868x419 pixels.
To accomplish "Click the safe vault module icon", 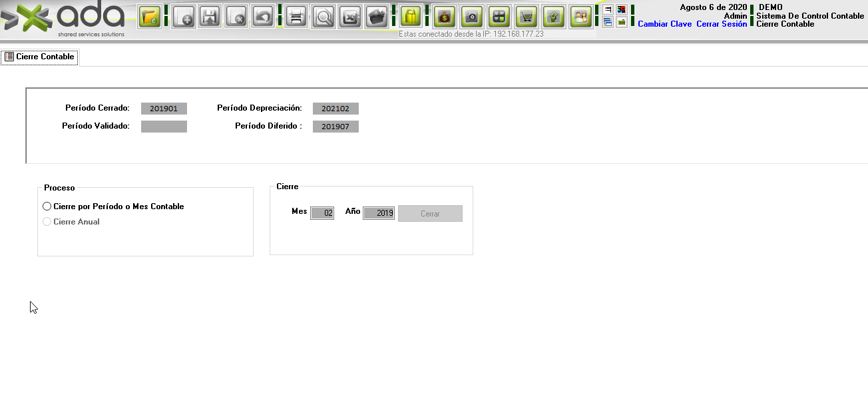I will [x=472, y=17].
